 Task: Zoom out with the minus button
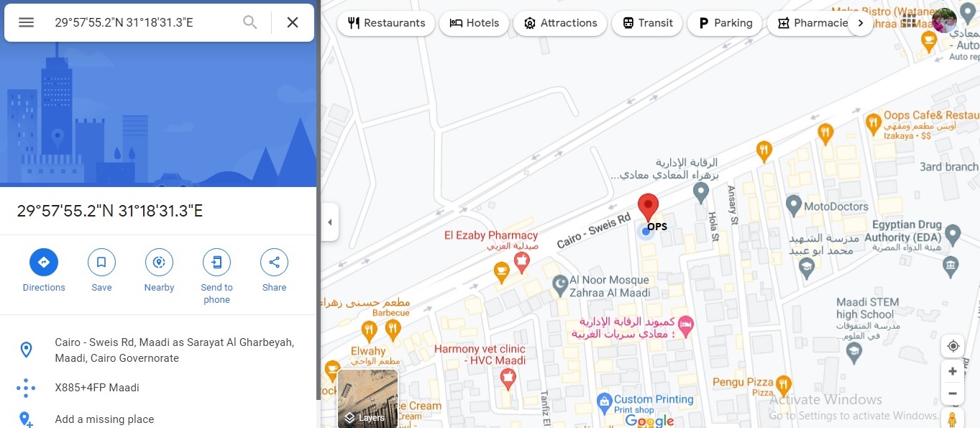pyautogui.click(x=953, y=393)
